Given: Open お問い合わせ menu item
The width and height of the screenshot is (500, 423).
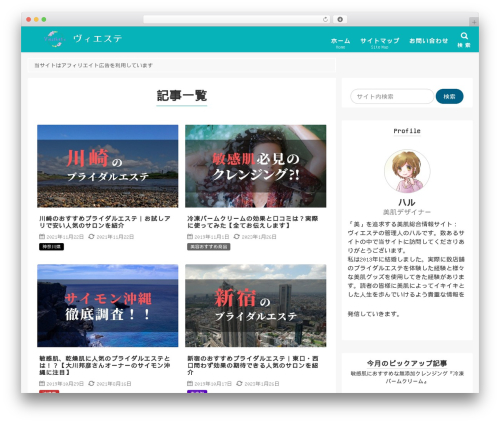Looking at the screenshot, I should [x=428, y=41].
